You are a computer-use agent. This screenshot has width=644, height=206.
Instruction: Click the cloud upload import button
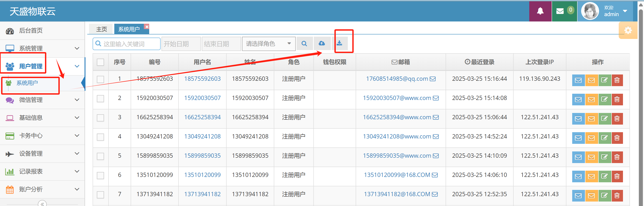[x=322, y=43]
